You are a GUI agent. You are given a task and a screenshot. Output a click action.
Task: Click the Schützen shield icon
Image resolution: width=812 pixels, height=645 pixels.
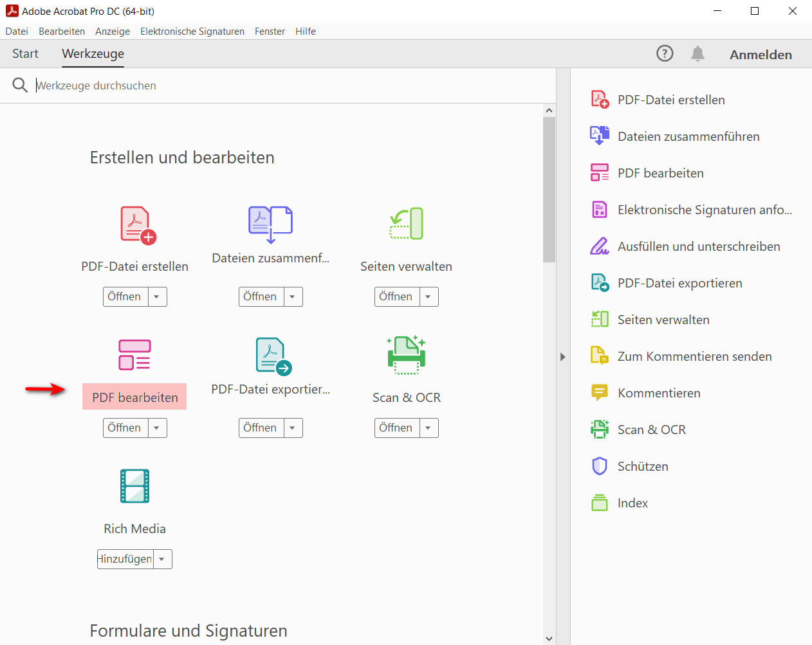pyautogui.click(x=600, y=466)
